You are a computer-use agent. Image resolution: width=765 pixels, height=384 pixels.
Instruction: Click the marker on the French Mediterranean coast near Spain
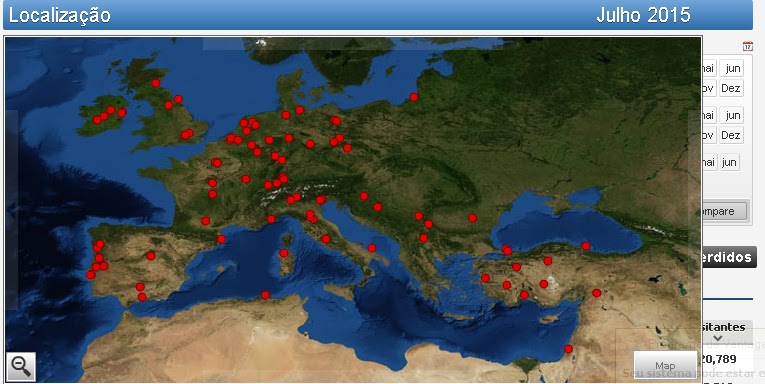point(221,239)
